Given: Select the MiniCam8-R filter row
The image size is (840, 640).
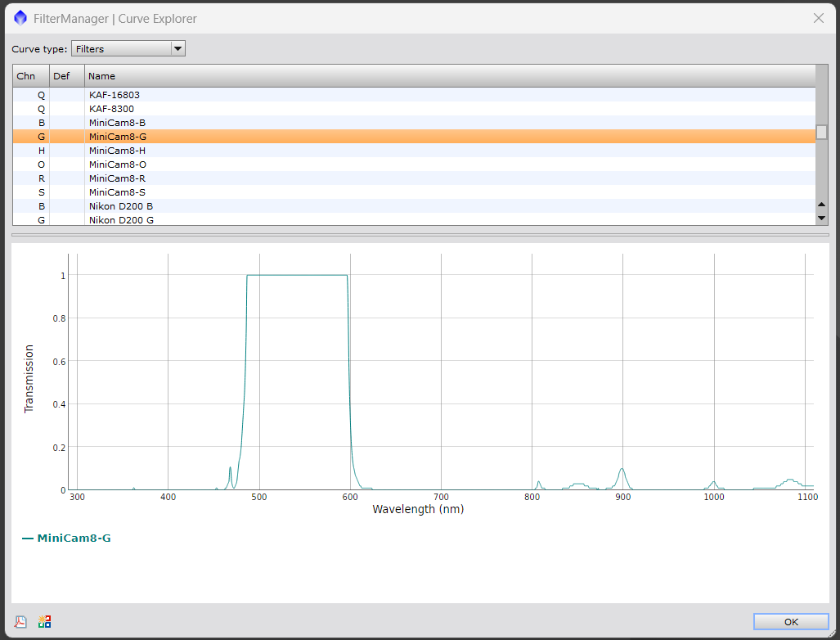Looking at the screenshot, I should [414, 178].
